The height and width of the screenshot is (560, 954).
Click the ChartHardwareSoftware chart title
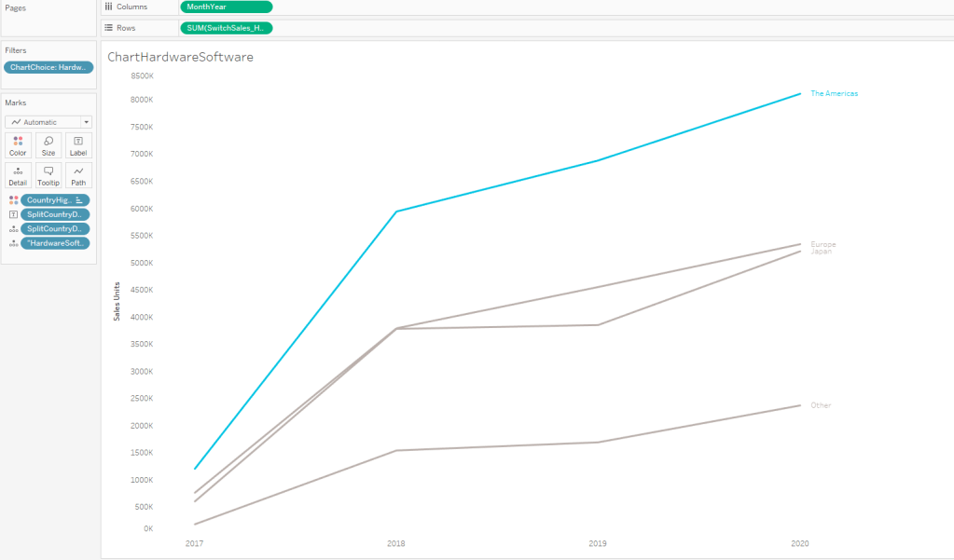click(180, 57)
